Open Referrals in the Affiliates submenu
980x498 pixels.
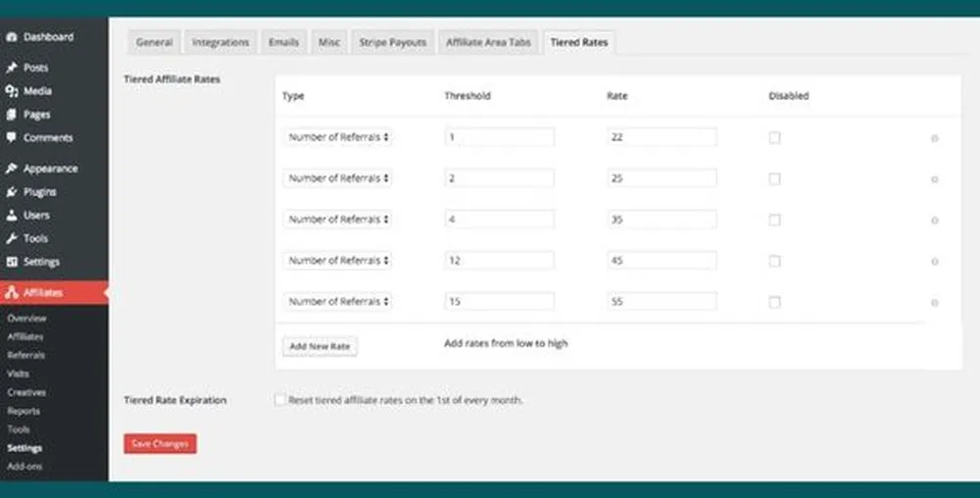[x=25, y=356]
